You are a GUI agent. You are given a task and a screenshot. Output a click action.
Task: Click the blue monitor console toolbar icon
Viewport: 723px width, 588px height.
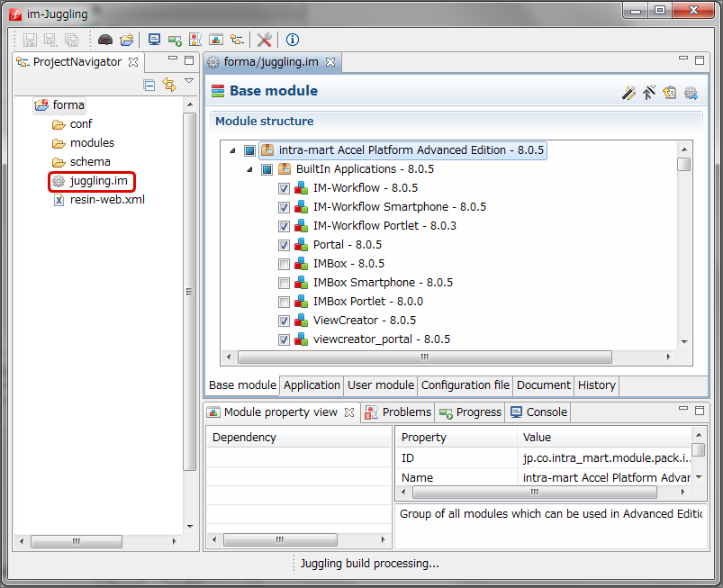pos(155,41)
